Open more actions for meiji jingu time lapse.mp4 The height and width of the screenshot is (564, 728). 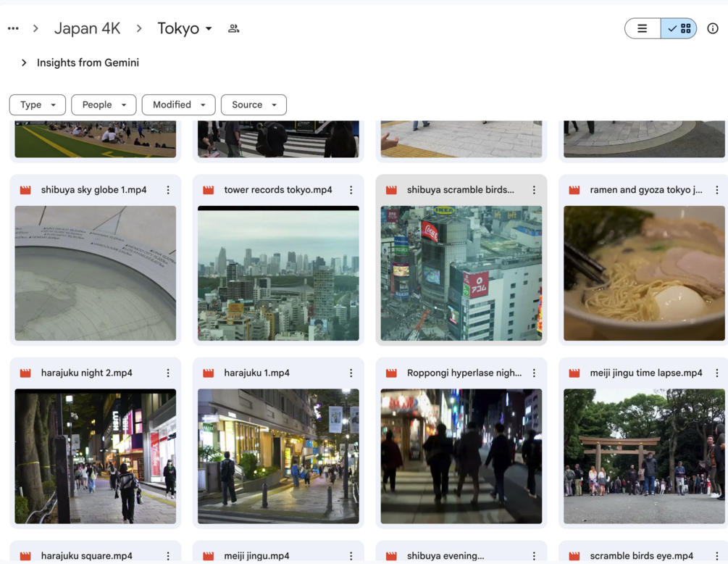(717, 373)
